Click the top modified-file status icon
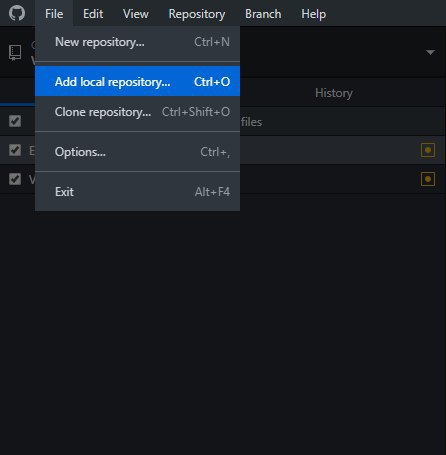446x455 pixels. coord(428,150)
